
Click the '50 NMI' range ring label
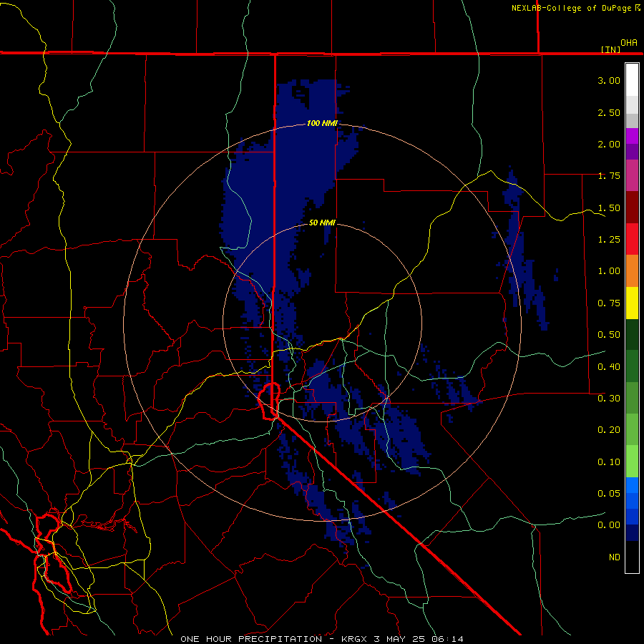(322, 223)
